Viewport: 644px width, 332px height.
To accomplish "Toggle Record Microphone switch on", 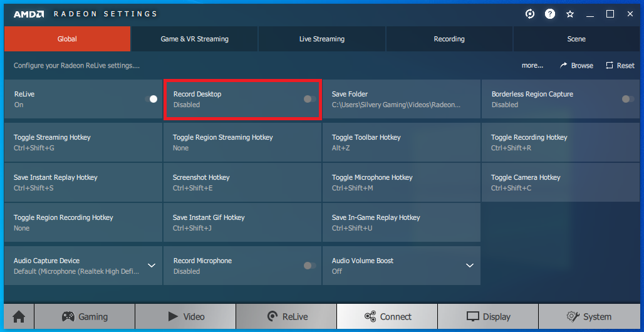I will (309, 266).
